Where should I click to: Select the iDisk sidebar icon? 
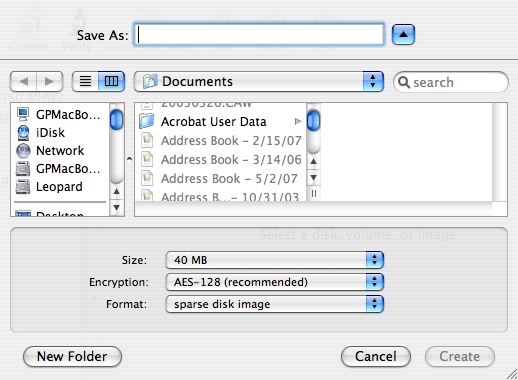[x=23, y=133]
